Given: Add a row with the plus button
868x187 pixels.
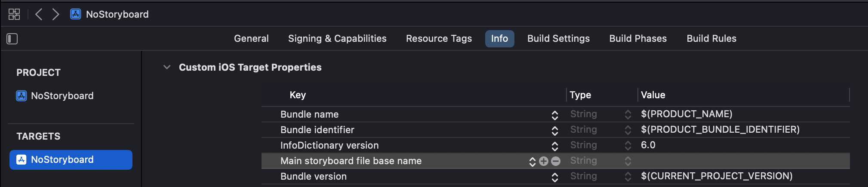Looking at the screenshot, I should [544, 161].
